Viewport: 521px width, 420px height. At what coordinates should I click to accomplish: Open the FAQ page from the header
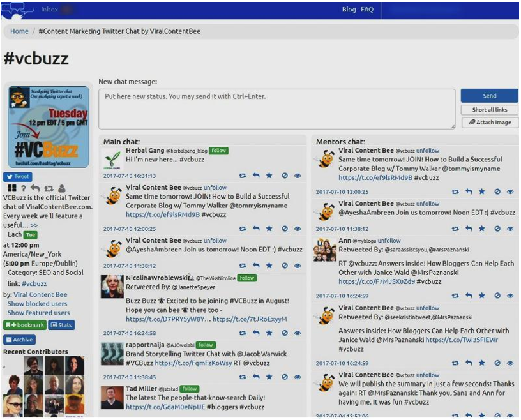pyautogui.click(x=367, y=10)
